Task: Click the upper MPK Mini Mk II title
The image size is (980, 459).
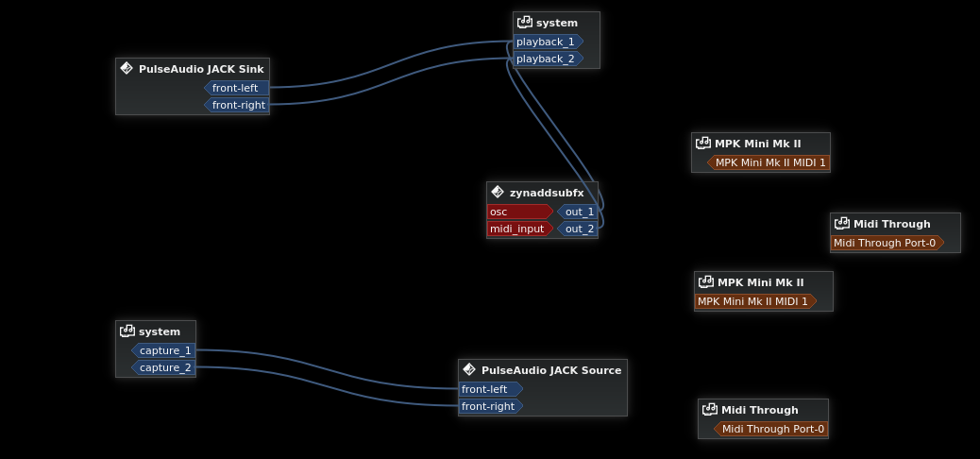Action: [x=757, y=144]
